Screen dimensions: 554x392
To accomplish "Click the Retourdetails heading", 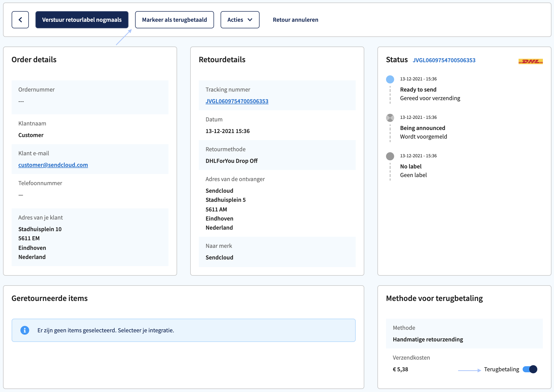I will [222, 59].
